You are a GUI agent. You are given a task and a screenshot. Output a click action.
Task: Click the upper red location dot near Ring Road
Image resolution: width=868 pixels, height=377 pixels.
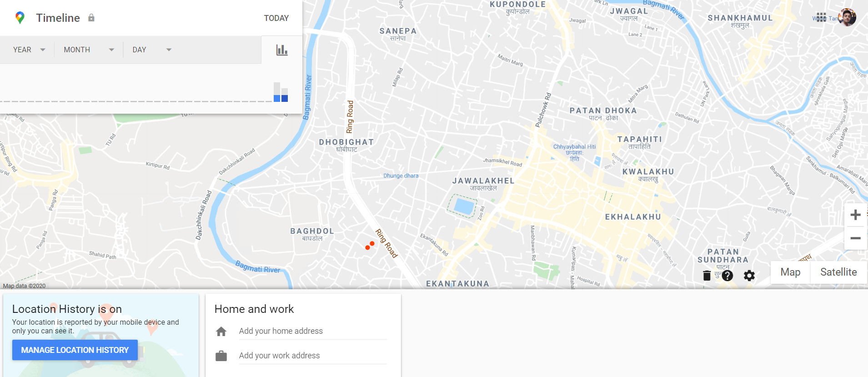(372, 244)
